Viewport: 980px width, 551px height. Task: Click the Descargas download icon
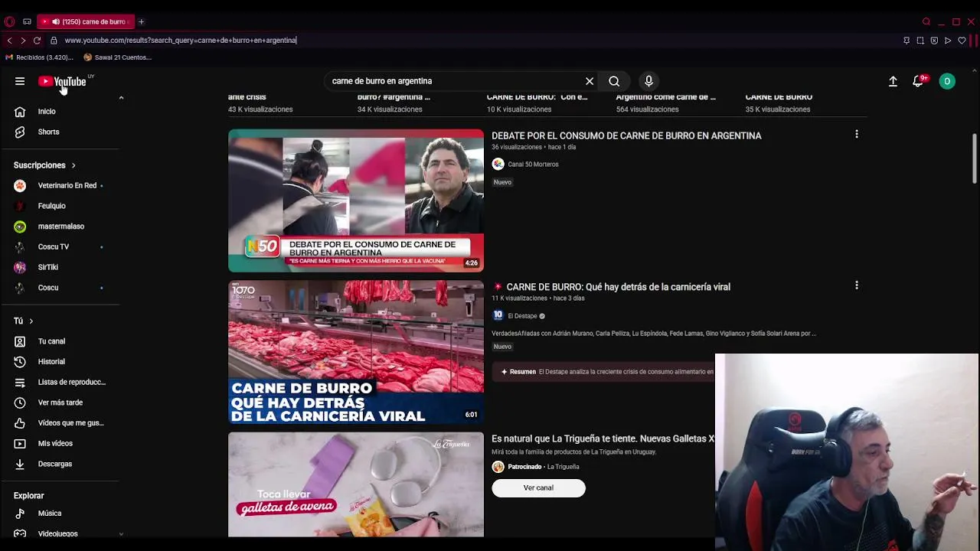click(x=20, y=464)
